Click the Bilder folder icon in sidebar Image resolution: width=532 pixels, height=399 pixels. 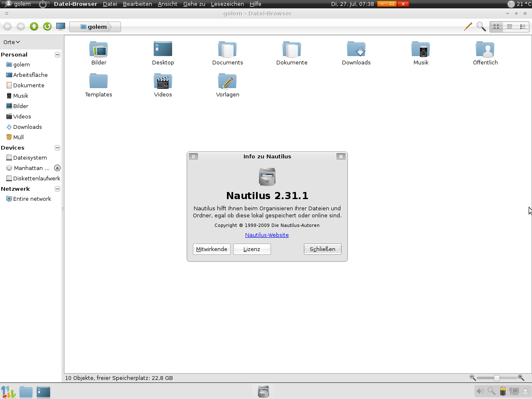click(9, 106)
